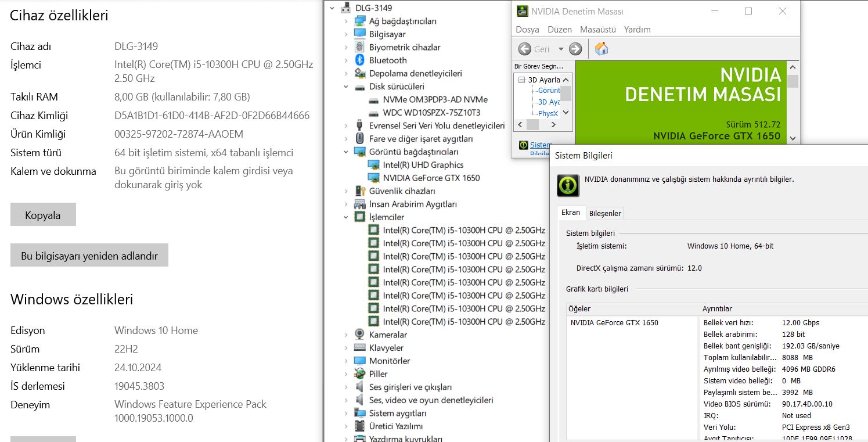Click the forward arrow in NVIDIA toolbar
868x442 pixels.
[575, 49]
